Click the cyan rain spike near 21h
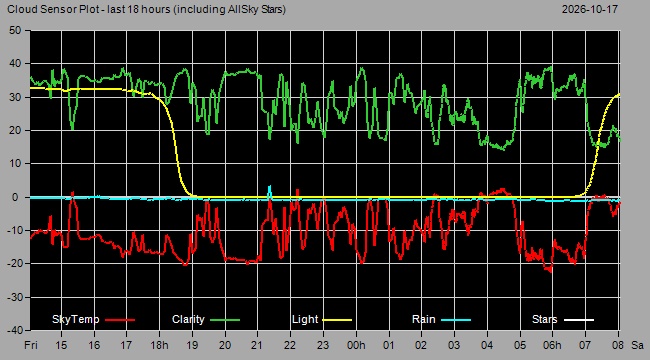This screenshot has width=650, height=360. point(269,191)
